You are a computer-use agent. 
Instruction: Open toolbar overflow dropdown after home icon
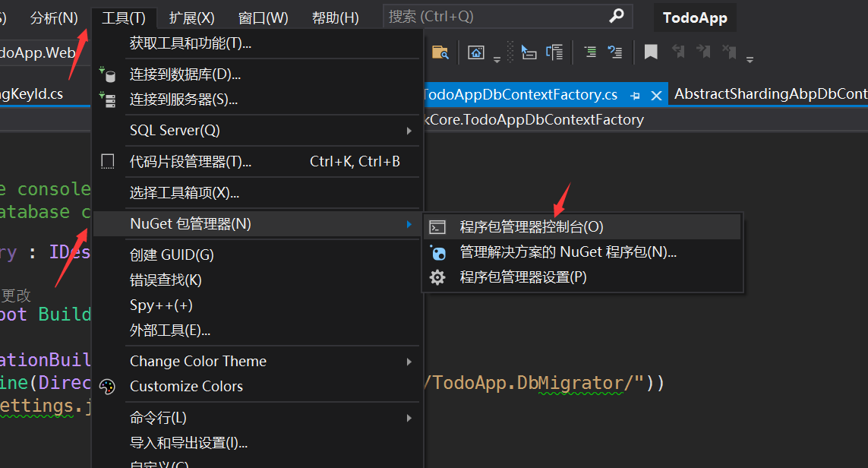(x=497, y=60)
